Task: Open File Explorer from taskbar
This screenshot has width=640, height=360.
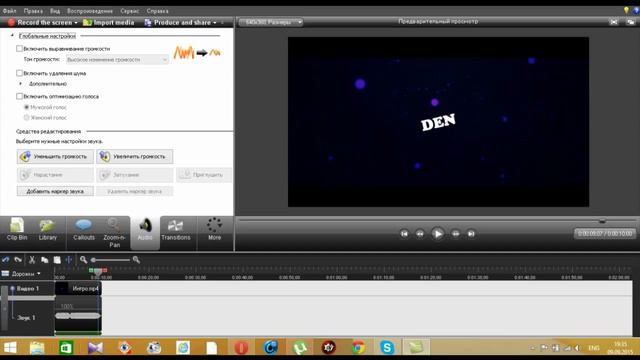Action: (x=37, y=347)
